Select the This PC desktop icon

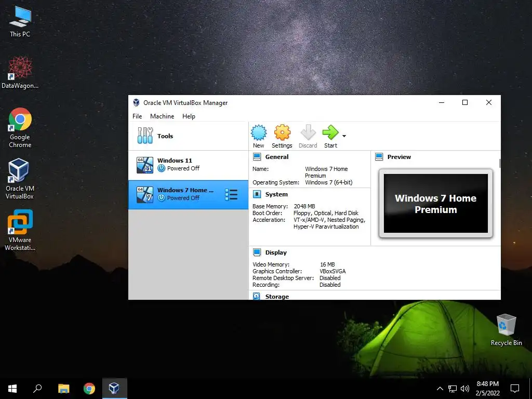point(20,22)
